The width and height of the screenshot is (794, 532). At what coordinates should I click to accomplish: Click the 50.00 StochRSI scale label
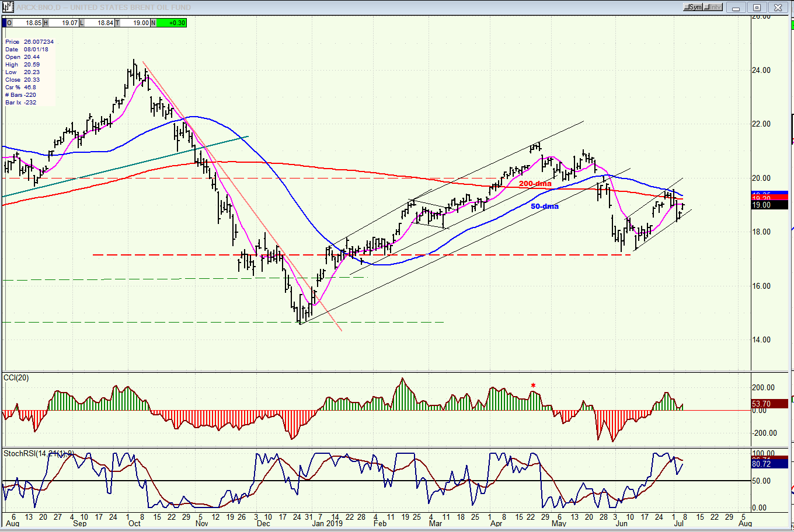(761, 481)
